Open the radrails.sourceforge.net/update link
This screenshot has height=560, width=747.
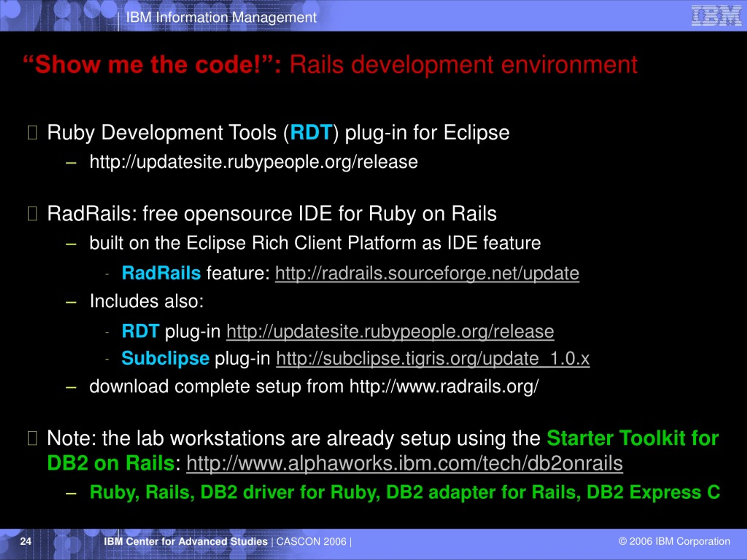(427, 273)
